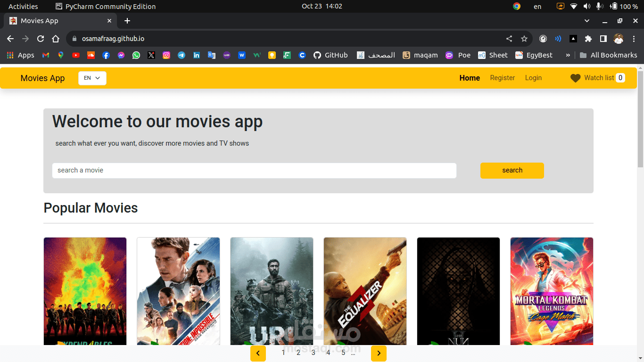
Task: Open the Google Translate bookmark
Action: [x=212, y=55]
